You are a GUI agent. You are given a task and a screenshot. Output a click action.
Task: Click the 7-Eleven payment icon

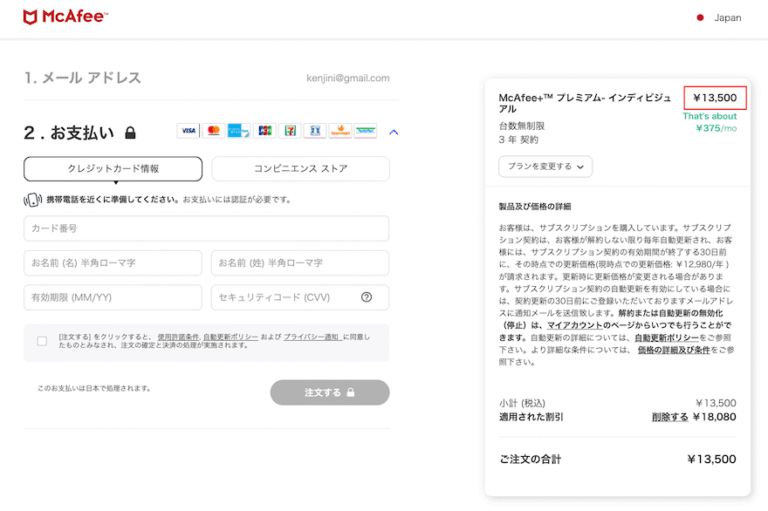tap(290, 131)
